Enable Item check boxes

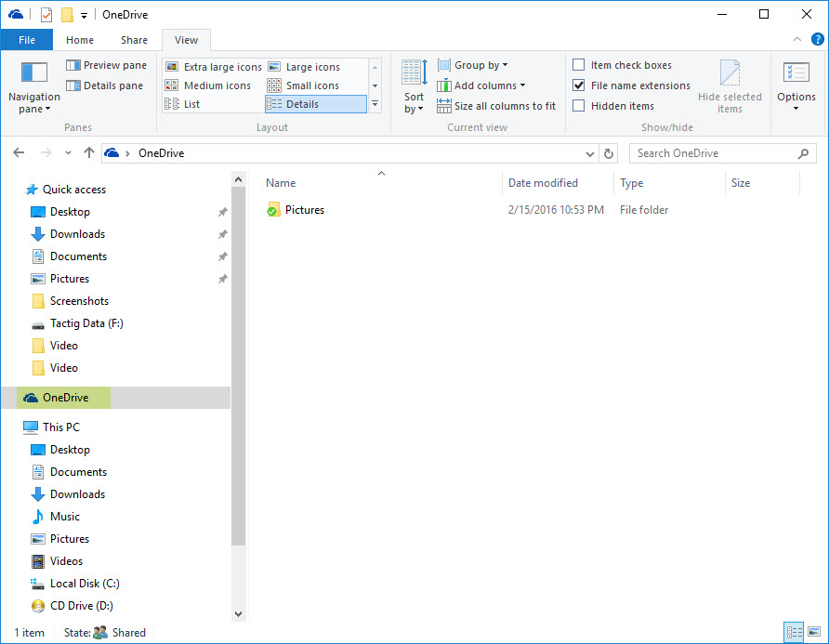[x=579, y=65]
